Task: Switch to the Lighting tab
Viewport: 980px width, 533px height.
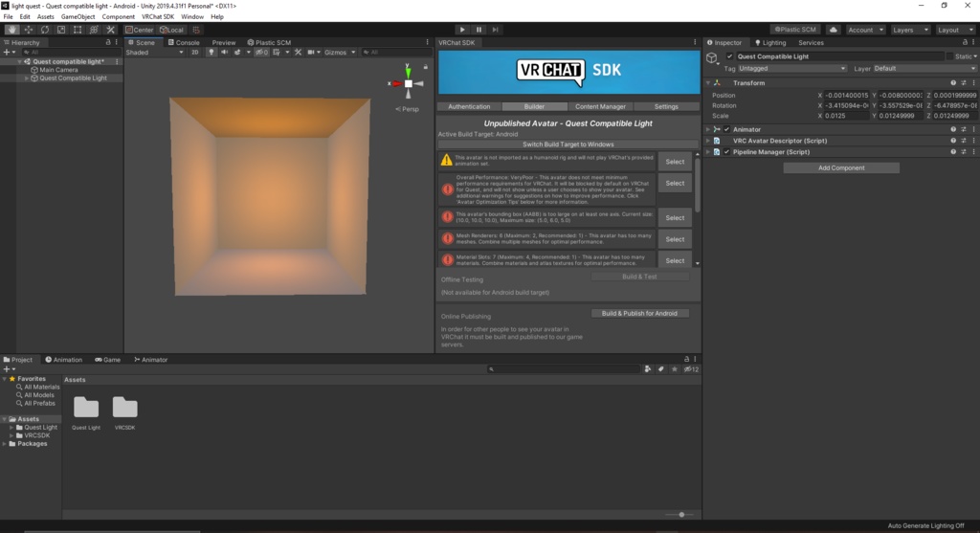Action: [x=770, y=42]
